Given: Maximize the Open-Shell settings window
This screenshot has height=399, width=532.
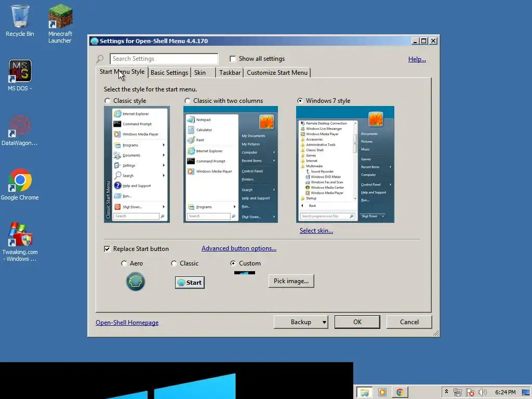Looking at the screenshot, I should pos(423,41).
